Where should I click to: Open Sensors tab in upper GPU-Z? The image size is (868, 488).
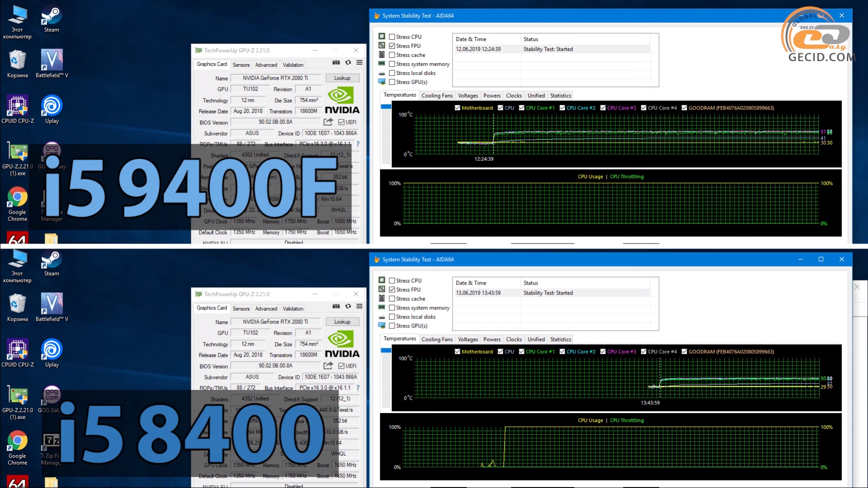click(x=241, y=65)
